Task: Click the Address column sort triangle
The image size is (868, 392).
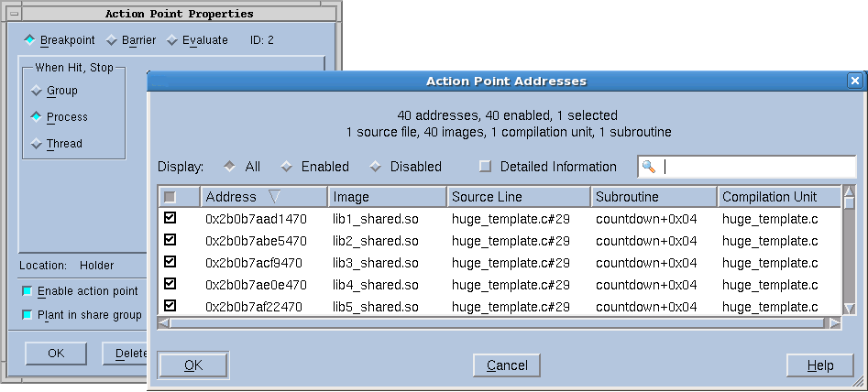Action: 274,197
